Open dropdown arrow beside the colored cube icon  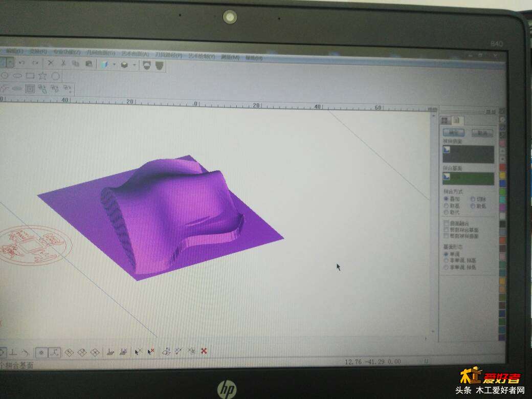click(x=114, y=65)
